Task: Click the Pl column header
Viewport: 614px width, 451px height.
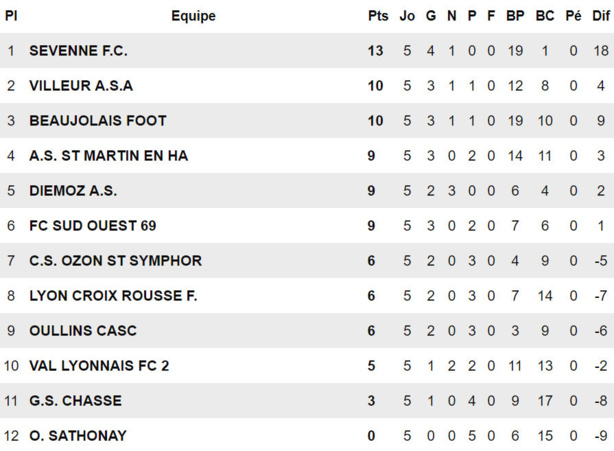Action: tap(11, 16)
